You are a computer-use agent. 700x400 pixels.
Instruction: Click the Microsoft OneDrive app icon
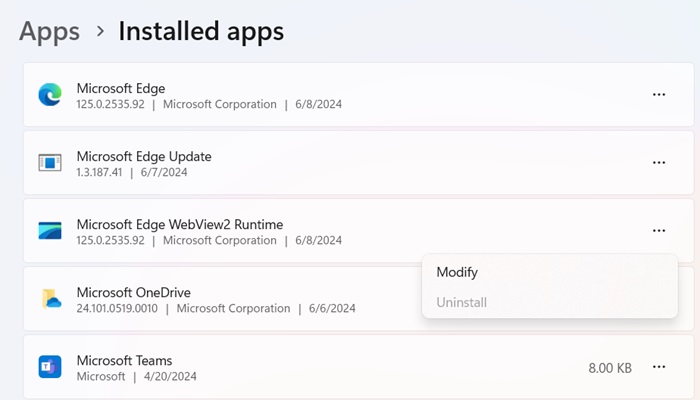tap(51, 299)
